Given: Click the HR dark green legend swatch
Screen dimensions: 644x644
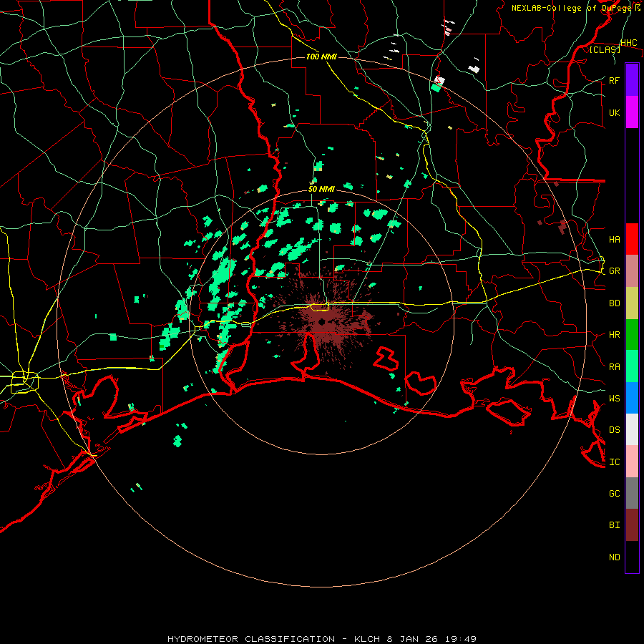Looking at the screenshot, I should (632, 334).
